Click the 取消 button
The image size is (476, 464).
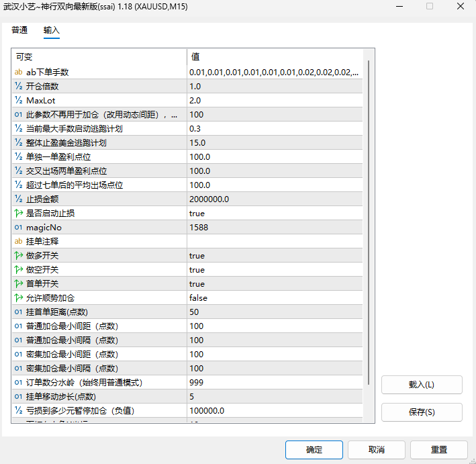pyautogui.click(x=377, y=450)
